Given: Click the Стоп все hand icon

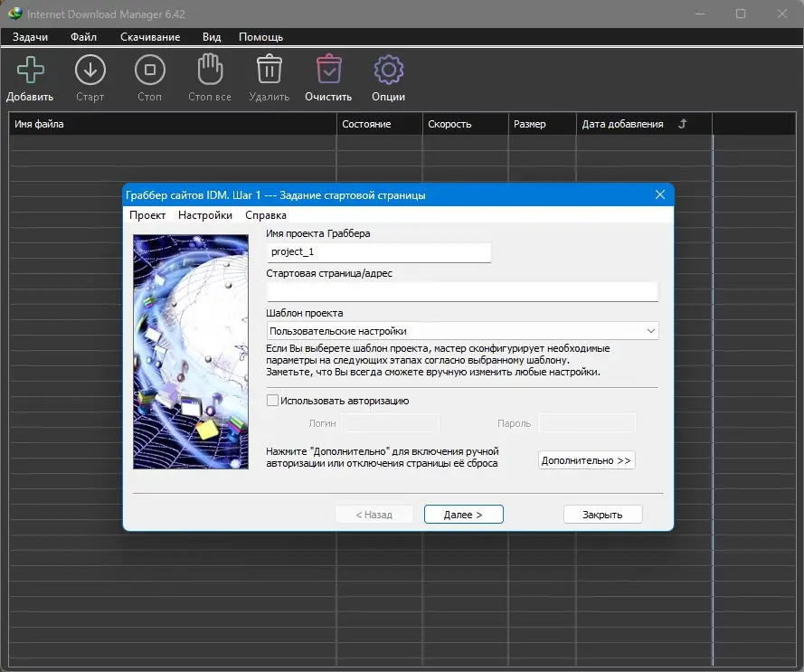Looking at the screenshot, I should point(210,69).
